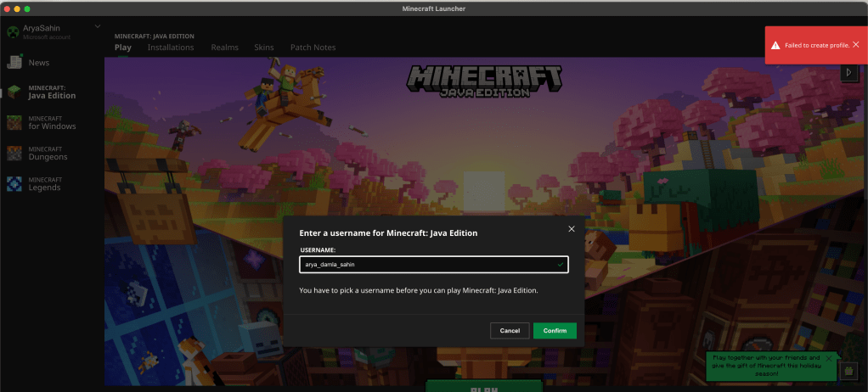Open the Patch Notes tab
The height and width of the screenshot is (392, 868).
(313, 48)
